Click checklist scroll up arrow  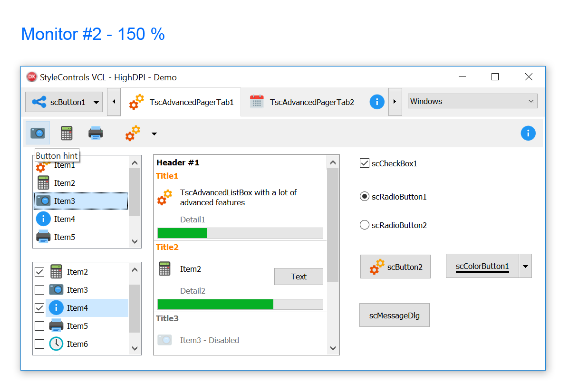[135, 269]
